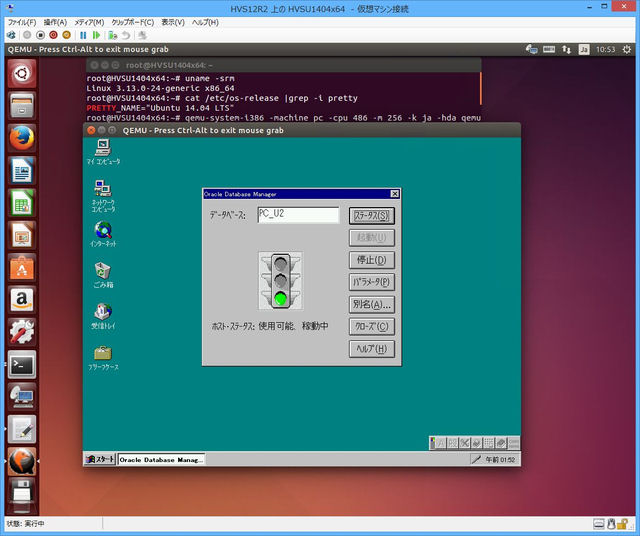Screen dimensions: 640x536
Task: Click the 10:53 clock in Ubuntu panel
Action: [x=605, y=49]
